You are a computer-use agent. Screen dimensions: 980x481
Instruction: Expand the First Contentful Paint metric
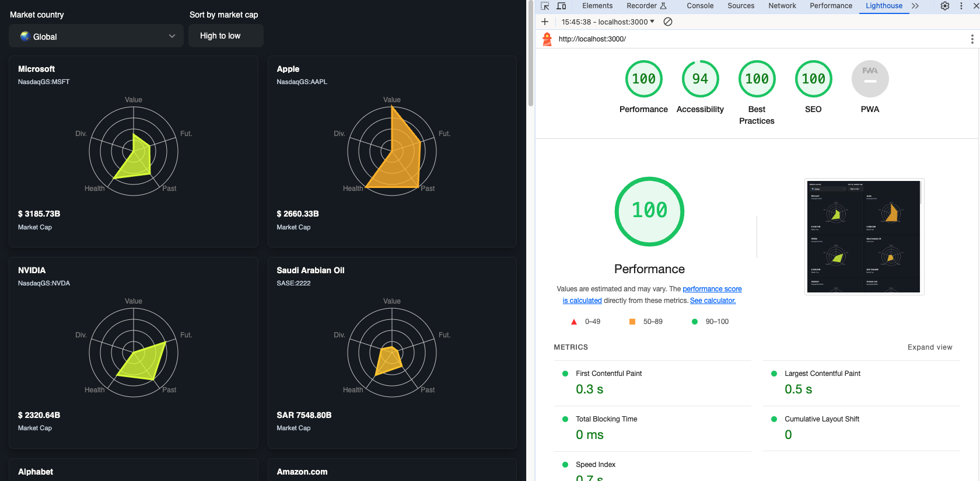coord(652,383)
